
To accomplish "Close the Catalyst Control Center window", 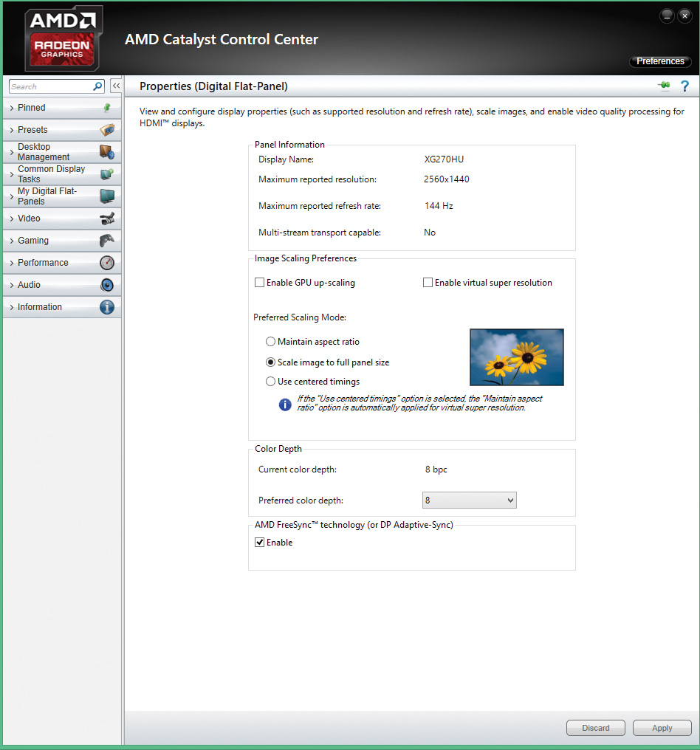I will pyautogui.click(x=684, y=16).
